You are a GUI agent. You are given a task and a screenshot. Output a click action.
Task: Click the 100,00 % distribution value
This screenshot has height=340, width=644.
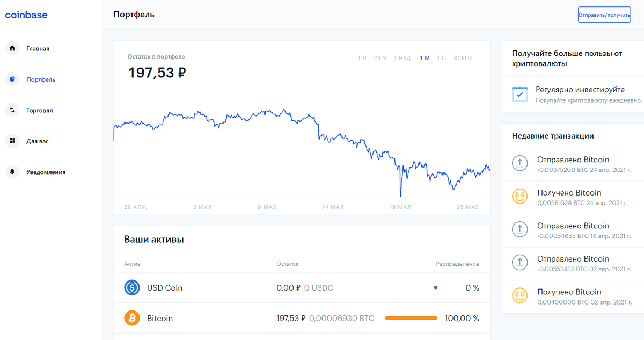(462, 319)
